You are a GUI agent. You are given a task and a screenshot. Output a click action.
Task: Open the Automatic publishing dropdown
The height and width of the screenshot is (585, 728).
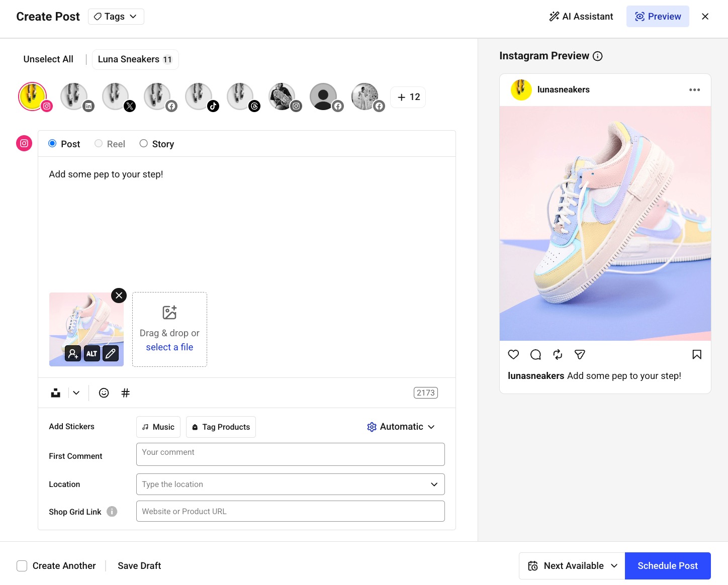point(401,426)
